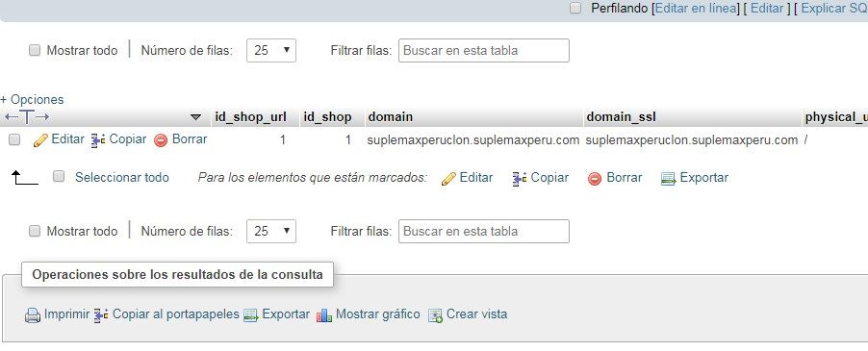868x351 pixels.
Task: Click Copiar al portapapeles text link
Action: coord(175,313)
